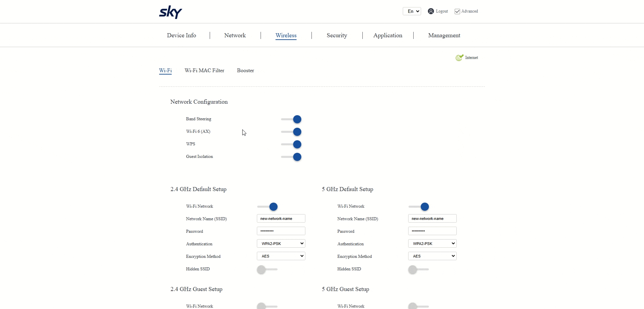Viewport: 644px width, 309px height.
Task: Toggle the Advanced checkbox
Action: click(457, 12)
